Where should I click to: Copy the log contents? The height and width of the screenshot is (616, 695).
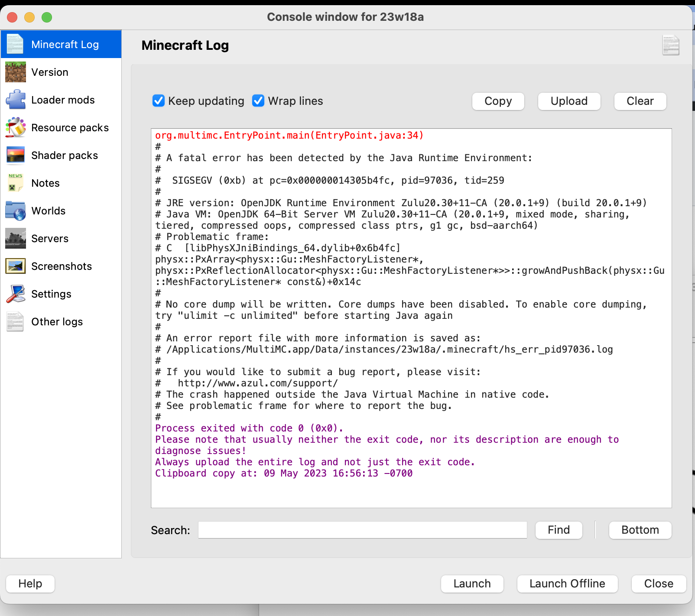(x=498, y=101)
